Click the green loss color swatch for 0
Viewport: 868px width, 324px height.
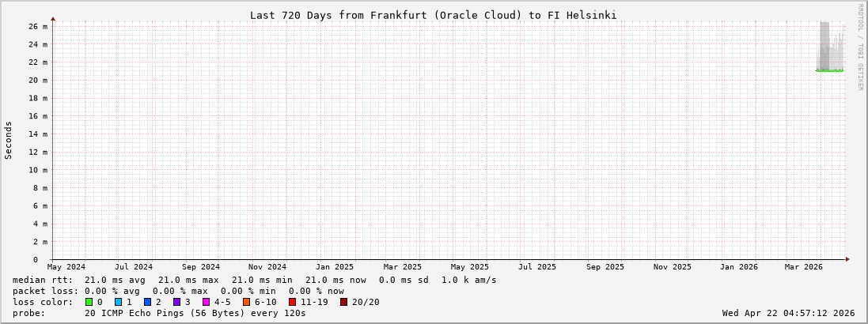pos(89,302)
